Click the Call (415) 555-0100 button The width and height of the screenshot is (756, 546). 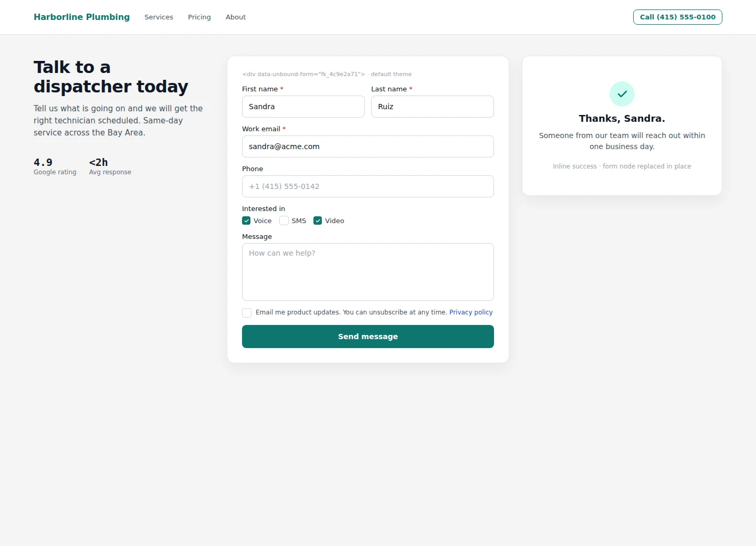point(678,17)
